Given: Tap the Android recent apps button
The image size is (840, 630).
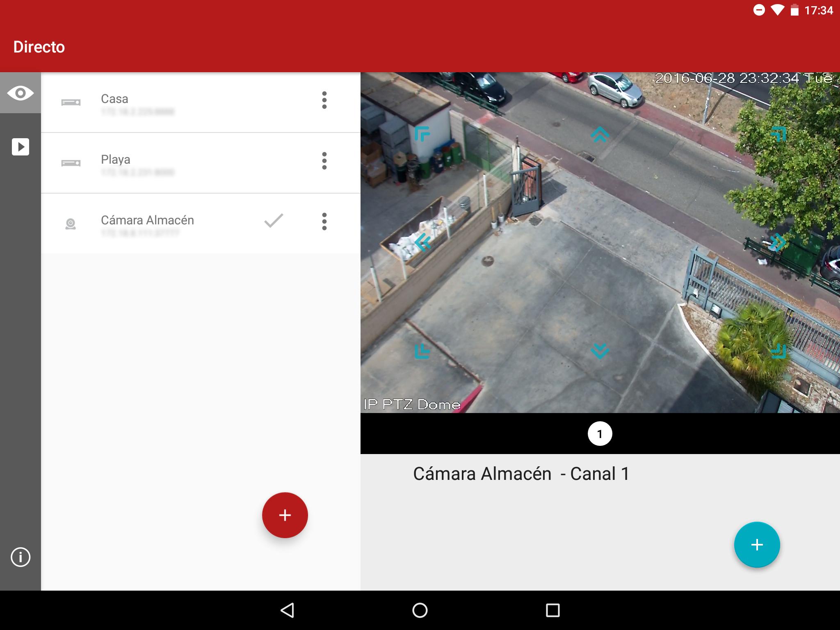Looking at the screenshot, I should tap(552, 610).
